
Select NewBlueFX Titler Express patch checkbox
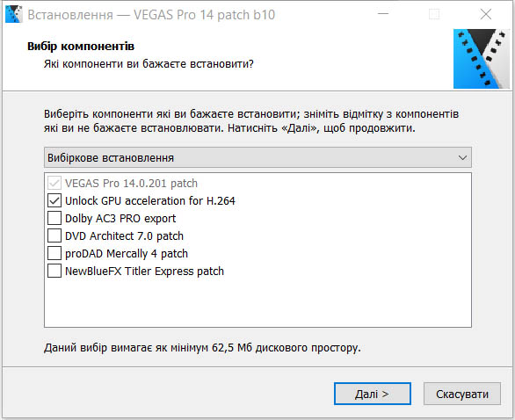54,272
